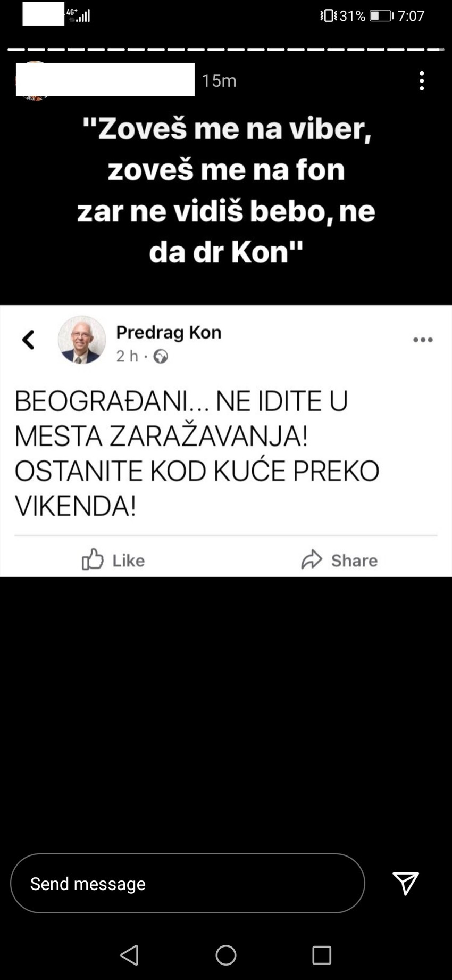Tap the Share text label

pyautogui.click(x=354, y=560)
